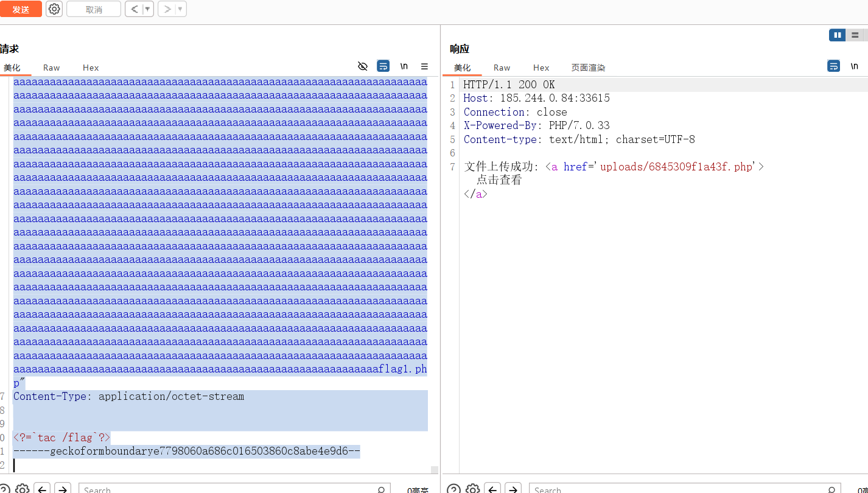
Task: Toggle the crossed-eye icon in request panel
Action: pyautogui.click(x=363, y=66)
